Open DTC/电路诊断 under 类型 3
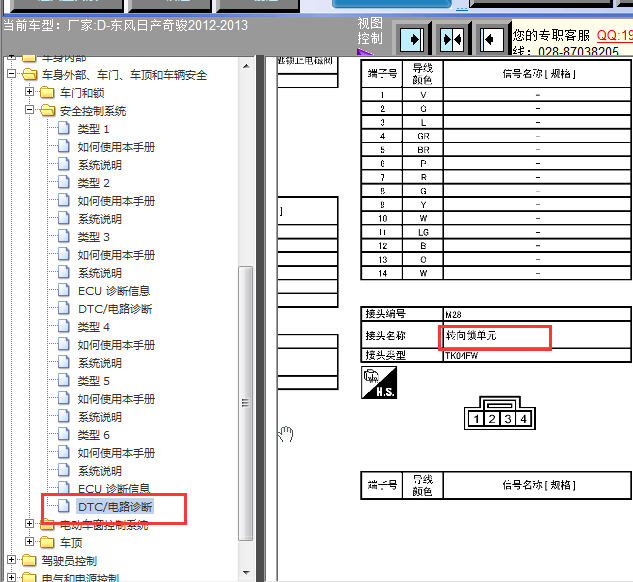633x582 pixels. (115, 309)
